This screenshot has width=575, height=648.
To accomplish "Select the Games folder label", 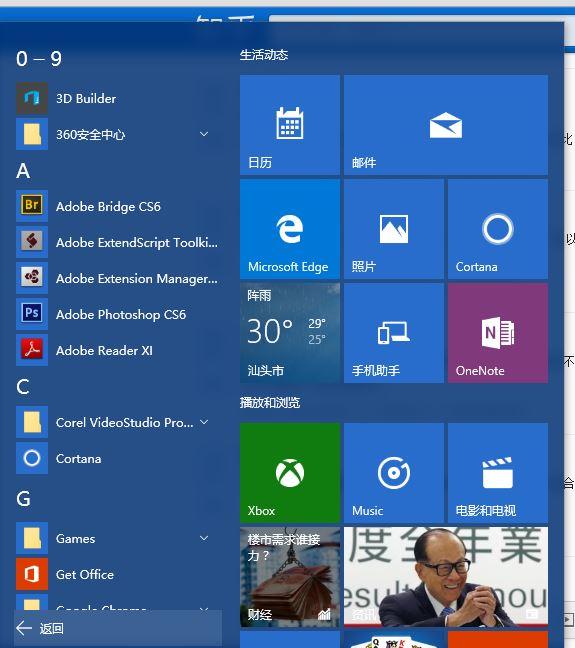I will coord(76,538).
